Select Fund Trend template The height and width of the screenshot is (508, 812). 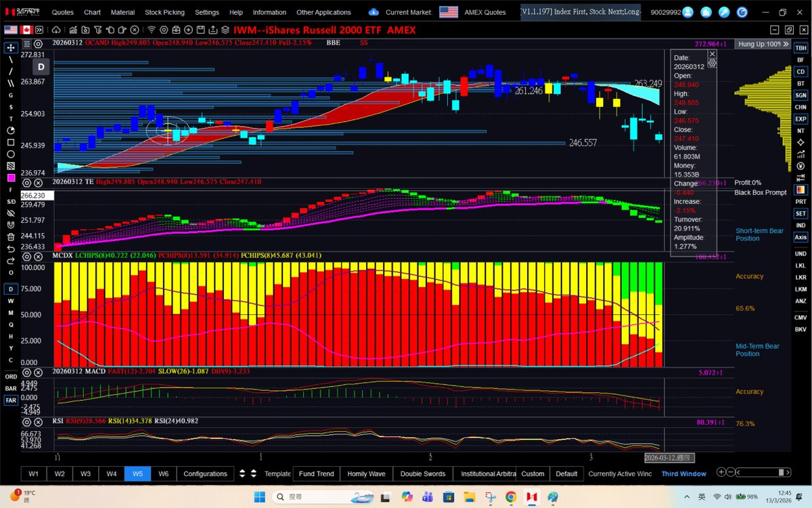pos(316,473)
